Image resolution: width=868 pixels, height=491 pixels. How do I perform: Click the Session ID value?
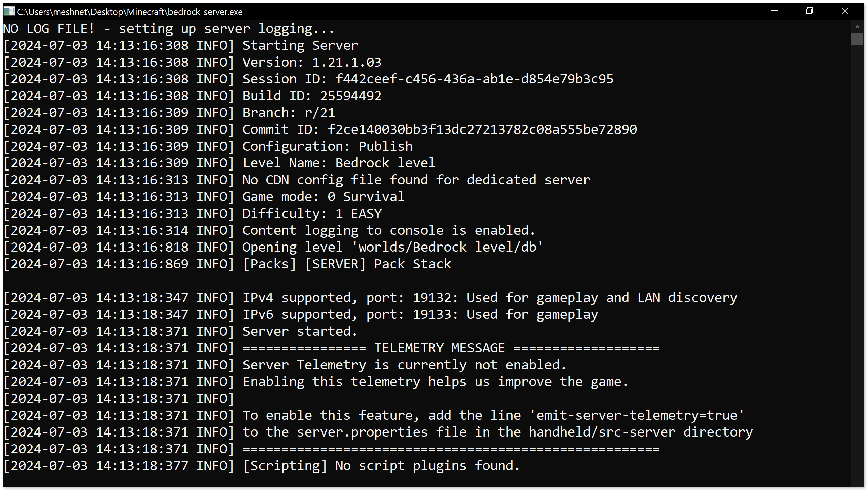click(474, 79)
